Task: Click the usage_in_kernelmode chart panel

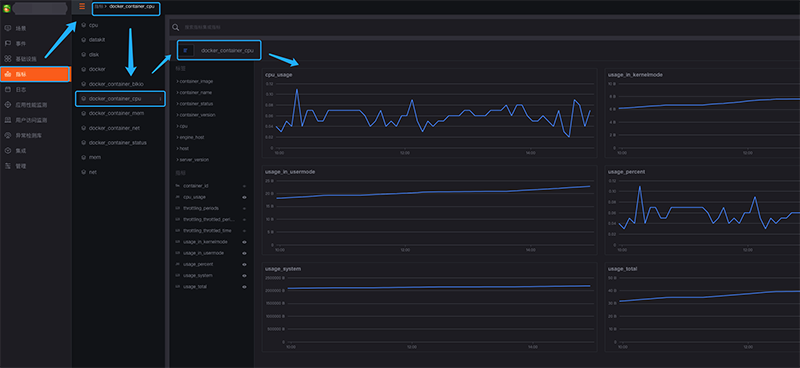Action: [703, 113]
